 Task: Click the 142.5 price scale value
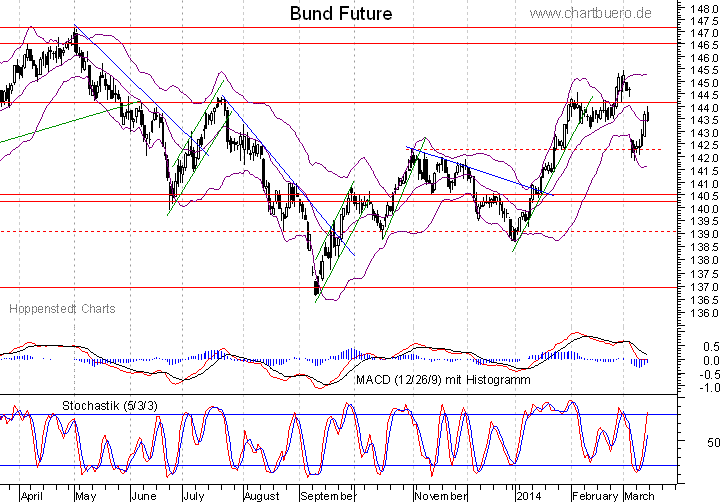705,145
